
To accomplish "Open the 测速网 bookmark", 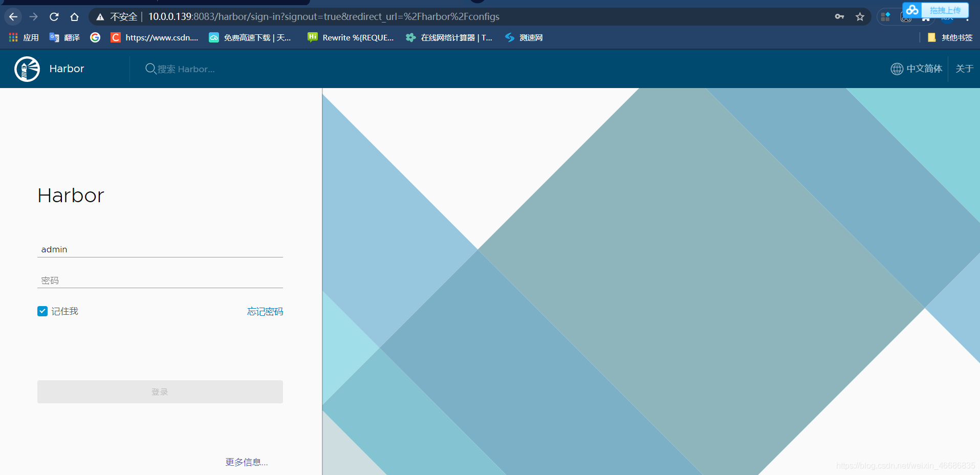I will click(x=524, y=37).
